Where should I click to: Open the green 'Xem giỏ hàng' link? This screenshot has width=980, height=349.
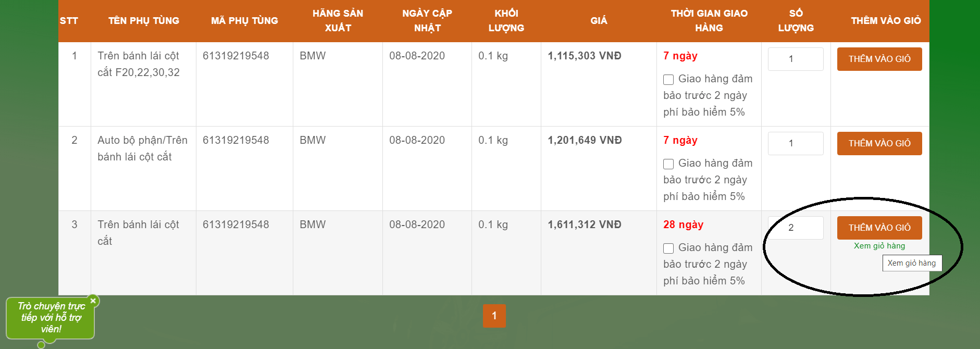click(x=879, y=246)
